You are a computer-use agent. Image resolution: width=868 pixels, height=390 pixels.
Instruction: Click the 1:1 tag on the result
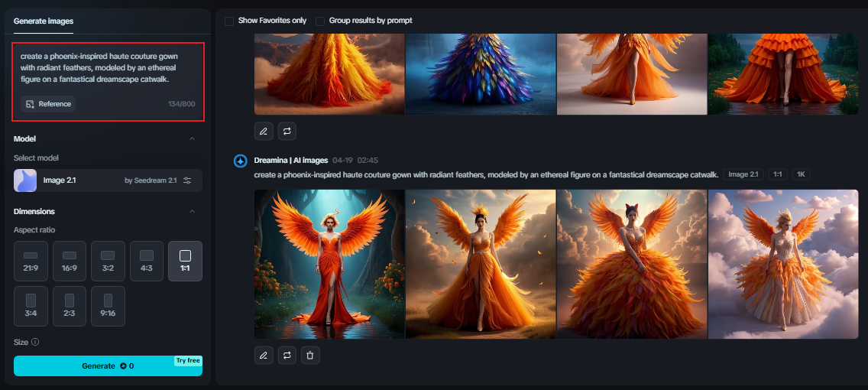778,174
